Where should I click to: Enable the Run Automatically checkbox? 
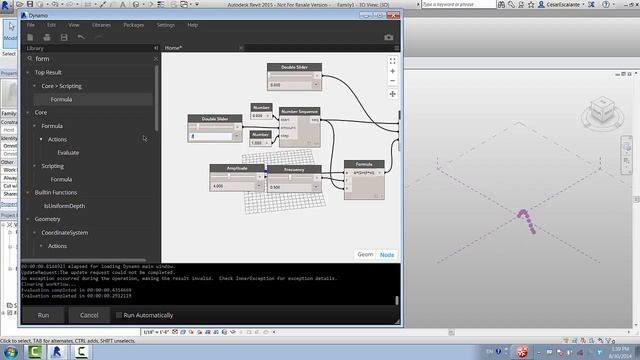[x=119, y=315]
